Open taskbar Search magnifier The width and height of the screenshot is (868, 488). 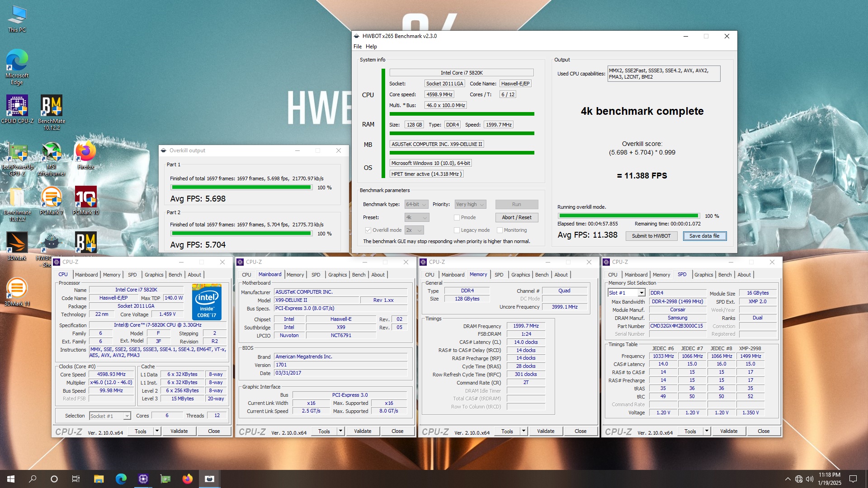pyautogui.click(x=33, y=479)
